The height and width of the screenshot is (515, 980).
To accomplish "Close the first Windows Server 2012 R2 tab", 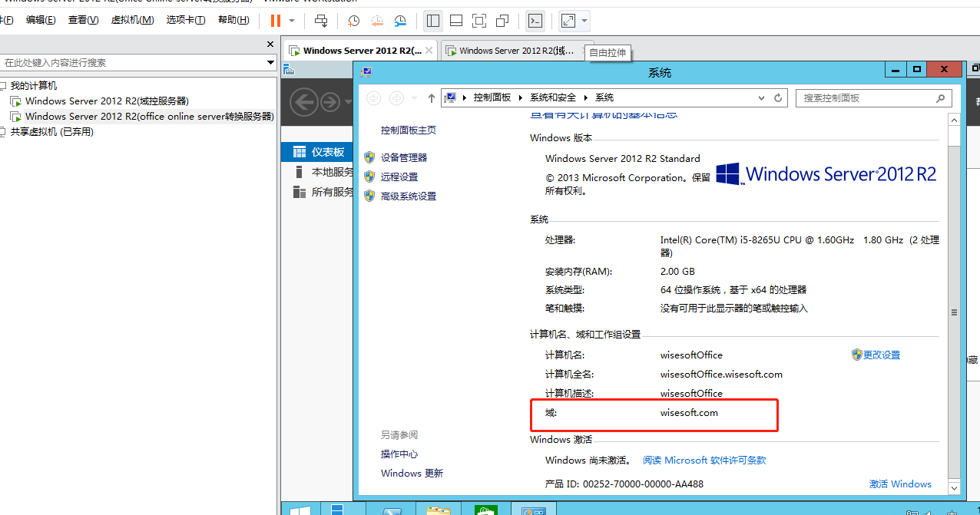I will pos(429,51).
